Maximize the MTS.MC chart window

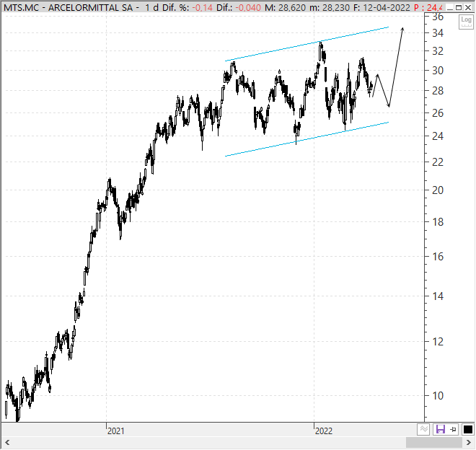pos(459,7)
